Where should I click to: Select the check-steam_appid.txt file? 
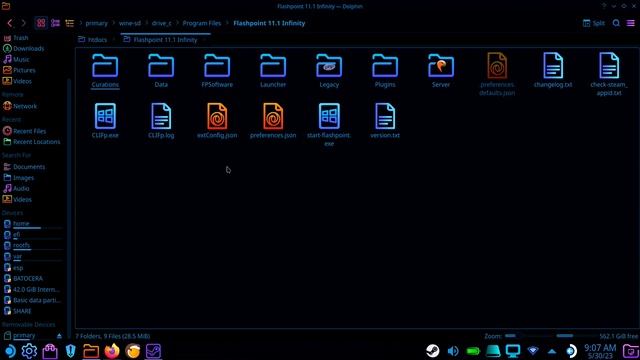[609, 74]
